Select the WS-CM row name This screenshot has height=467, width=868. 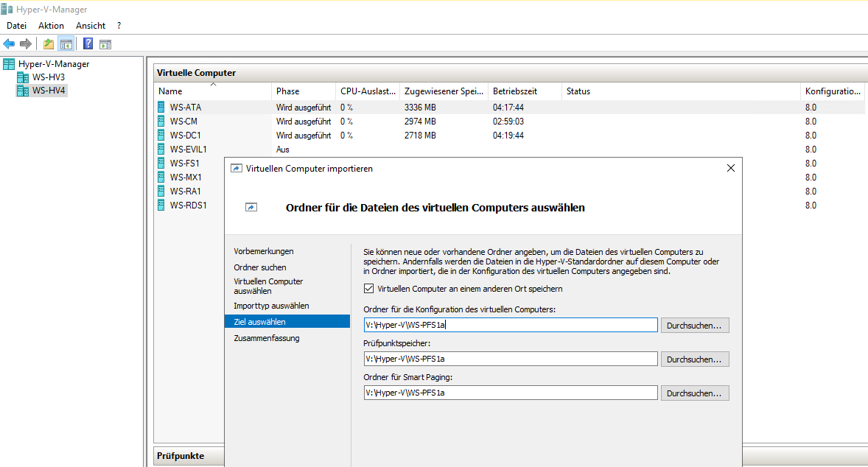pos(183,122)
